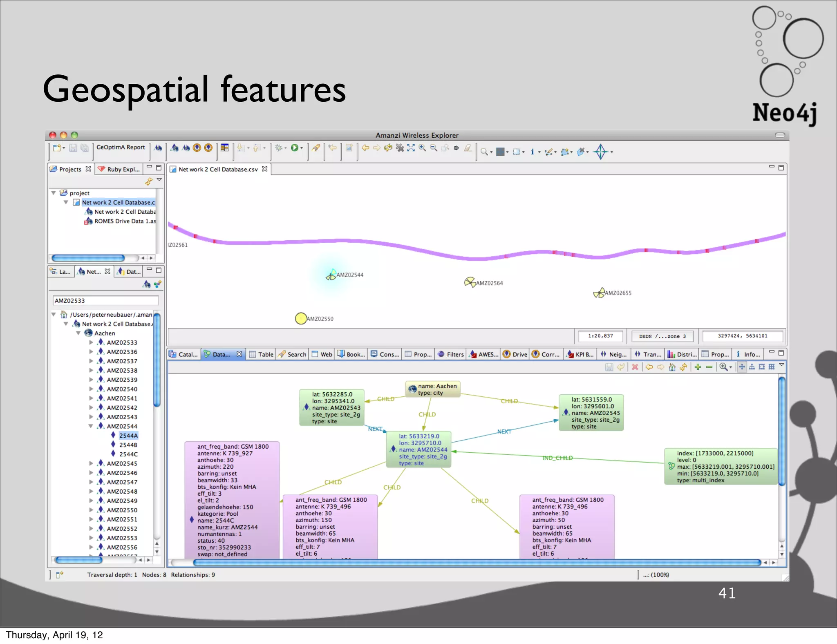Open the Filters tab

(451, 354)
